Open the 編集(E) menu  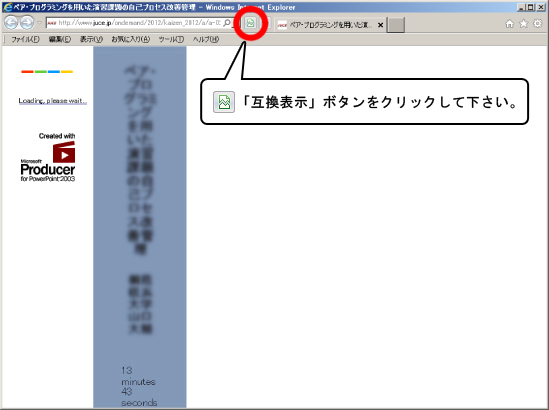point(60,39)
